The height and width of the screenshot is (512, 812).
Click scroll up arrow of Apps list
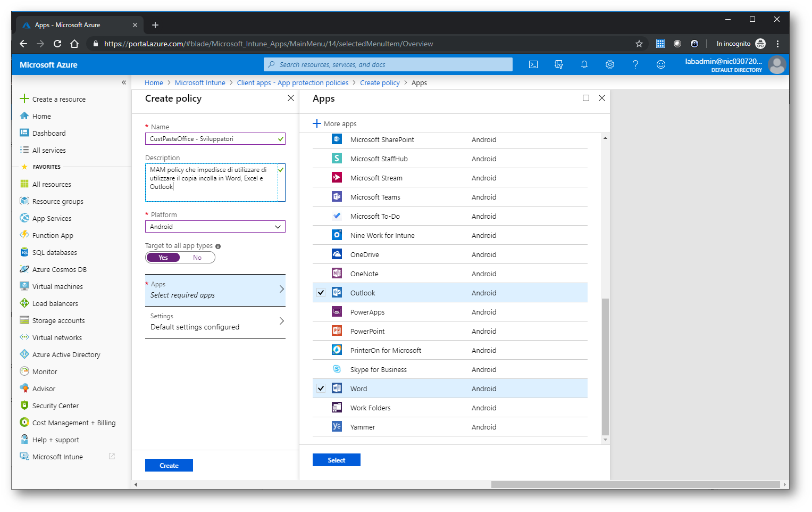click(x=605, y=138)
